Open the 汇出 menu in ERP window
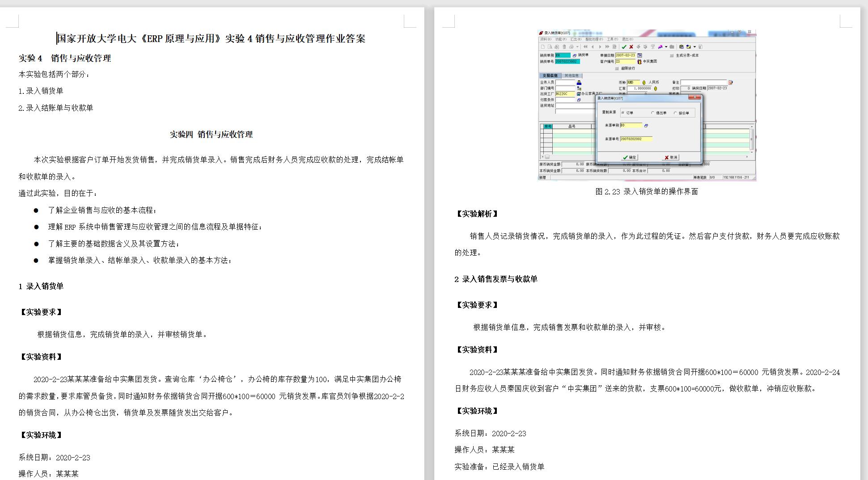868x480 pixels. 576,39
